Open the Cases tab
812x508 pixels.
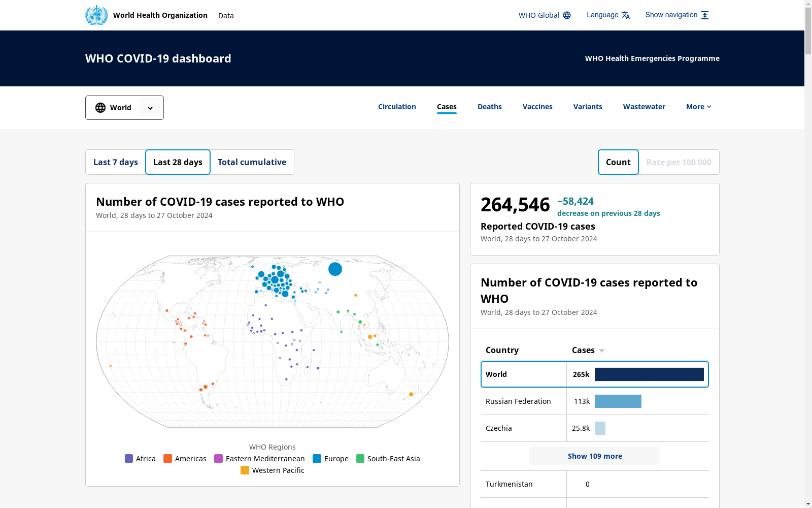[x=447, y=107]
